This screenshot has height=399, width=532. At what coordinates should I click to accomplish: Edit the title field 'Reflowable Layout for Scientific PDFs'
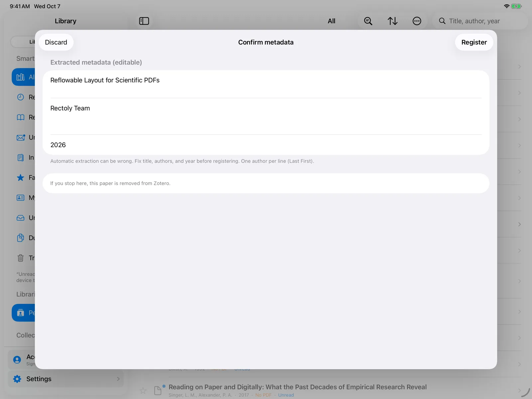[266, 84]
